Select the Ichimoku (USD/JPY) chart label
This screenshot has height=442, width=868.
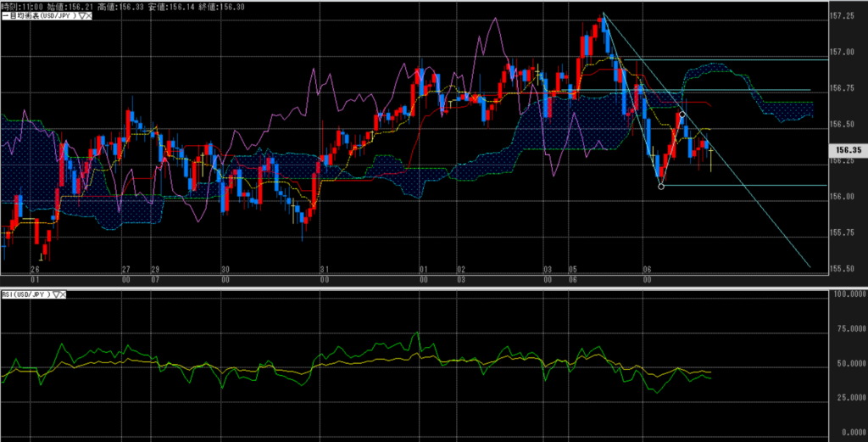click(x=38, y=16)
